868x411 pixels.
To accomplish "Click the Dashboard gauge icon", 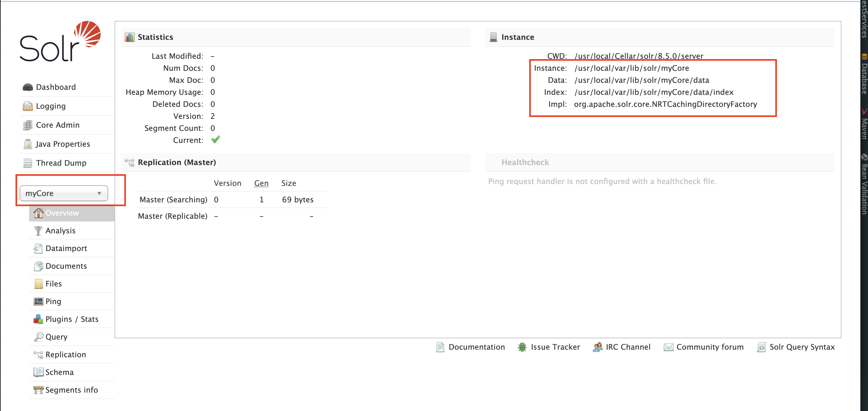I will pos(27,87).
